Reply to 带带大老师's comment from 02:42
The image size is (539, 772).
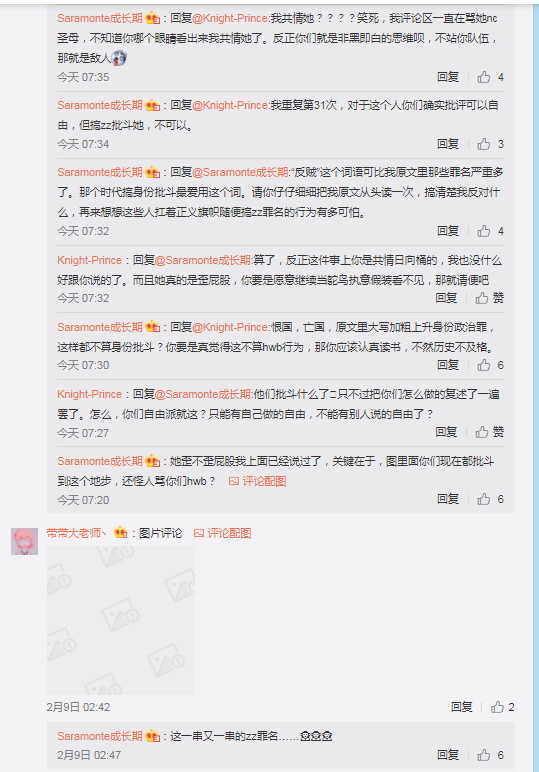pos(462,707)
